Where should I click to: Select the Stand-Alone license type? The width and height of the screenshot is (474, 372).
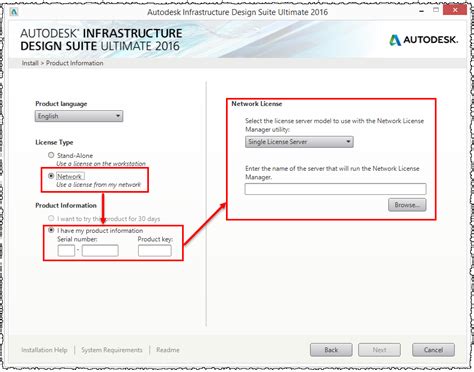[51, 155]
